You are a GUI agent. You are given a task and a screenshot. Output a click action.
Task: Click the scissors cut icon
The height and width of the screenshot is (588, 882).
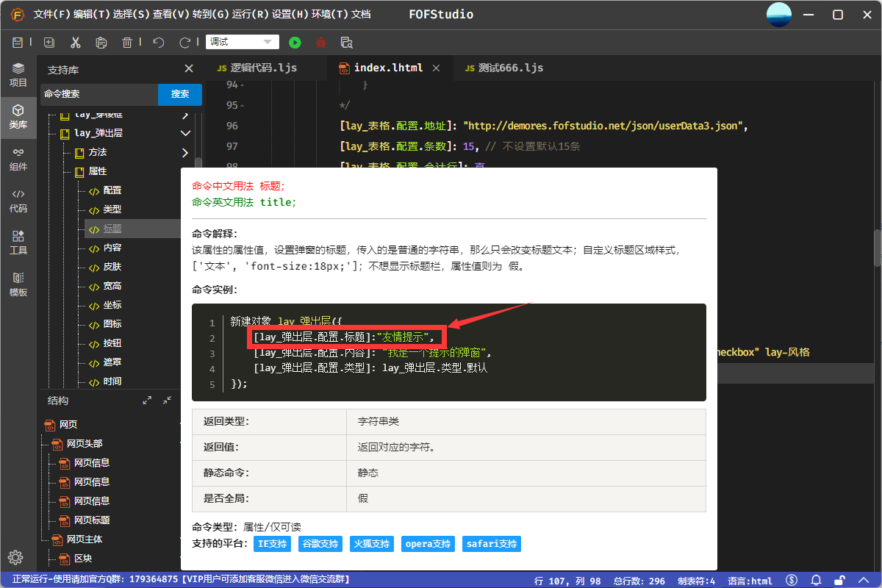click(x=75, y=43)
